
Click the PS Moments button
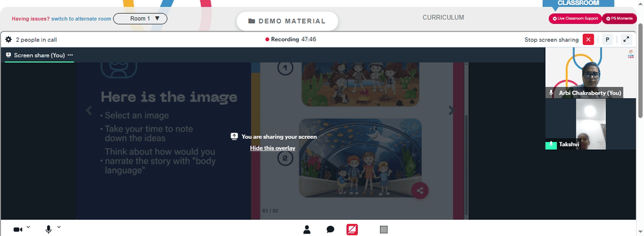tap(620, 19)
